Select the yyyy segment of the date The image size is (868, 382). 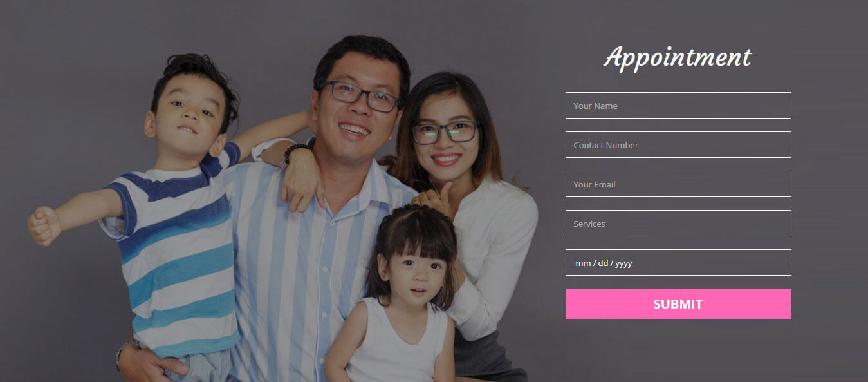click(623, 263)
